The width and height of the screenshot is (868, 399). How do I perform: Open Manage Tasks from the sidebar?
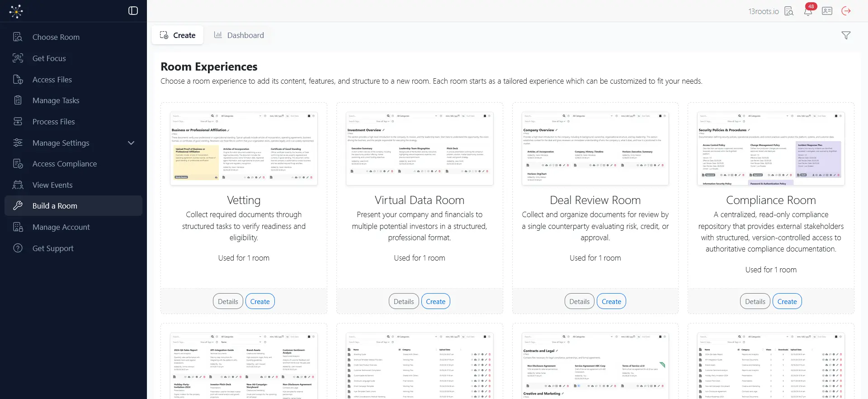[73, 100]
